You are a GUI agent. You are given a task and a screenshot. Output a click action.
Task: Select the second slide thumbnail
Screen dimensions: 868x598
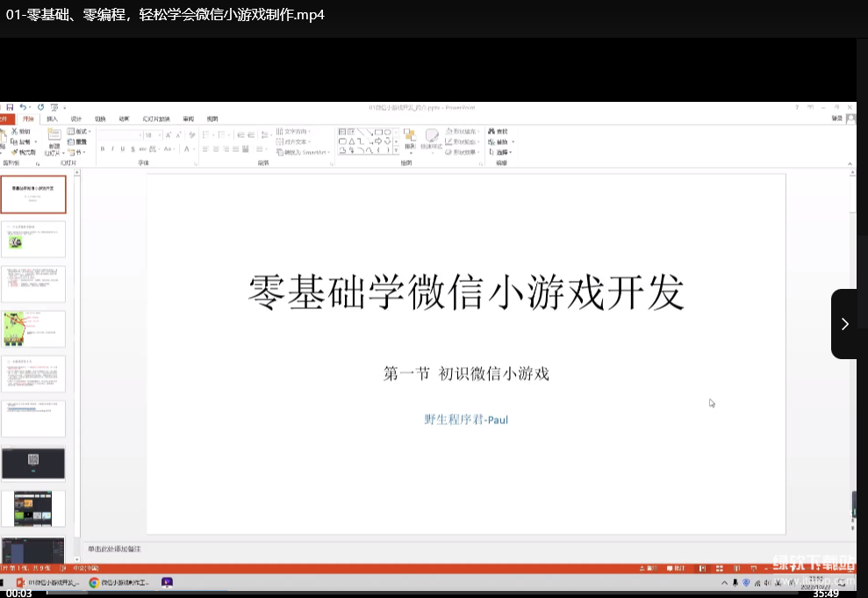click(33, 239)
